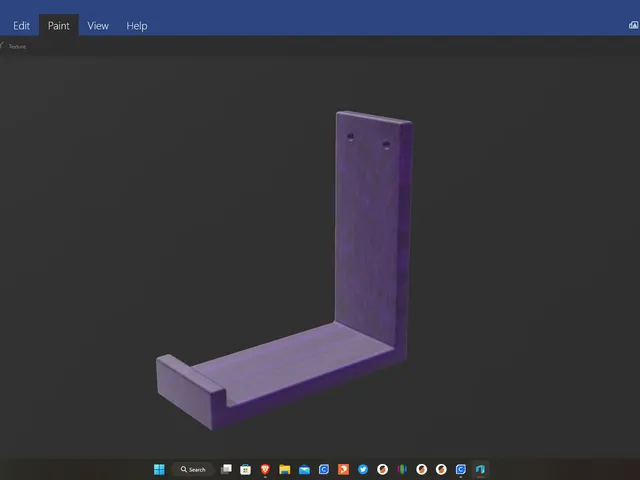Open the blue C app beside Mail
Viewport: 640px width, 480px height.
(x=324, y=469)
